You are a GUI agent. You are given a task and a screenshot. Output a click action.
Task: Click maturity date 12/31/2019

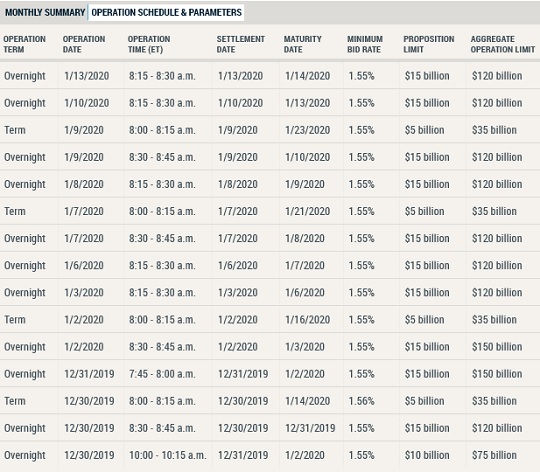tap(310, 428)
